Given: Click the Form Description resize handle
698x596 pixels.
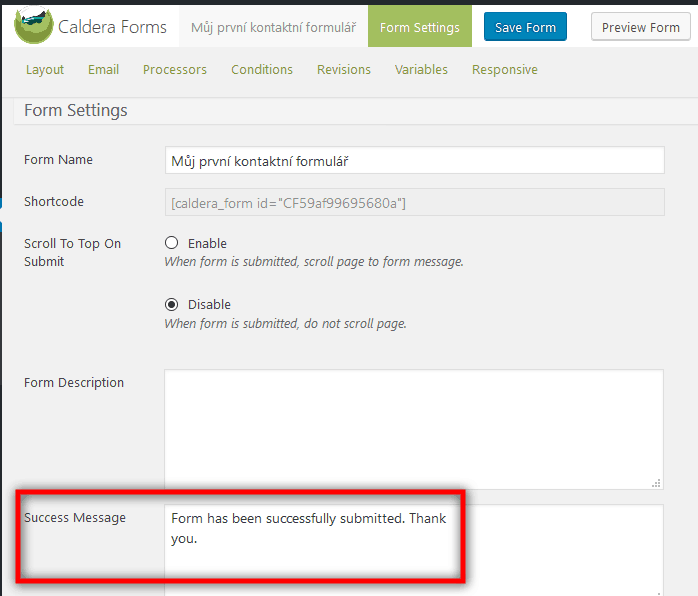Looking at the screenshot, I should pyautogui.click(x=656, y=483).
